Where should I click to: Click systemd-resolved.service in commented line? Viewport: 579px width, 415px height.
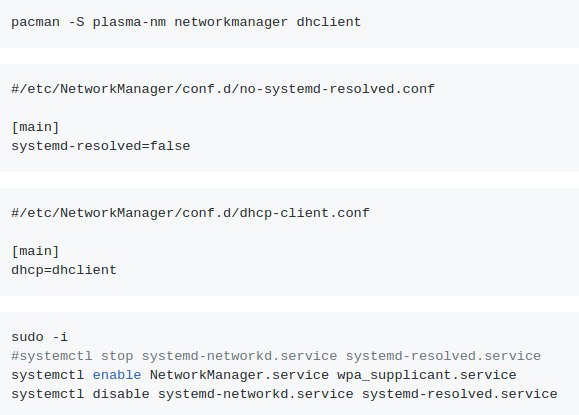pos(443,356)
